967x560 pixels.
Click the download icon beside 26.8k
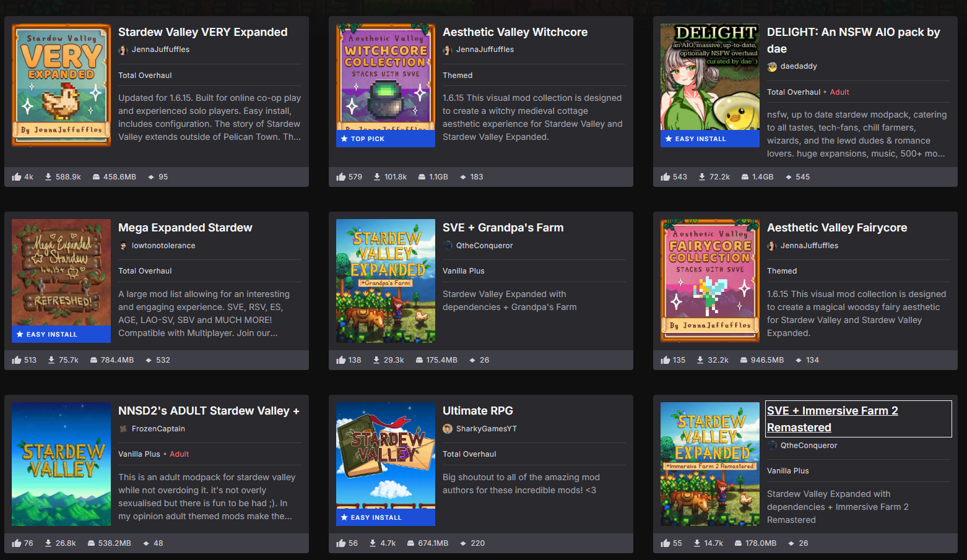click(x=48, y=543)
